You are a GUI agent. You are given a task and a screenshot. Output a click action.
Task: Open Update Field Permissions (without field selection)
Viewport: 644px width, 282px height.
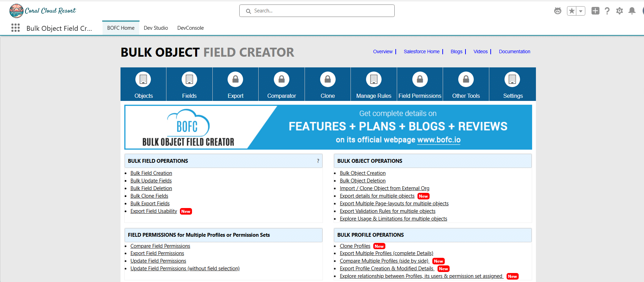185,269
